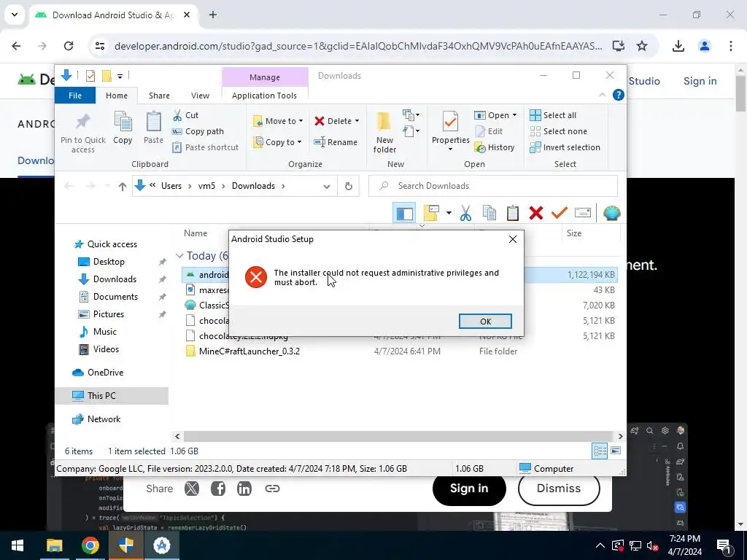Screen dimensions: 747x560
Task: Select Documents in the navigation pane
Action: (x=115, y=297)
